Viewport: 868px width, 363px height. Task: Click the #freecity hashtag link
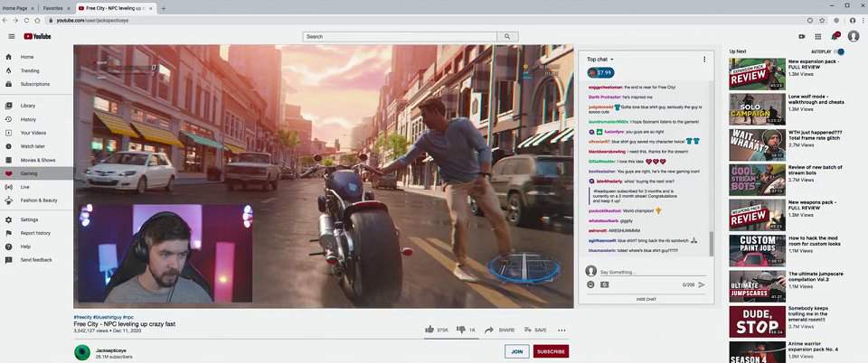pyautogui.click(x=82, y=317)
